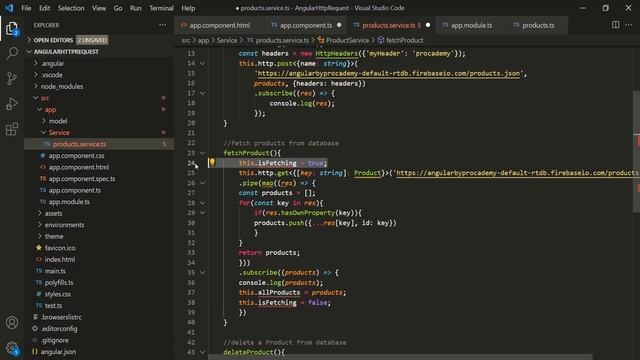This screenshot has height=360, width=640.
Task: Expand the model folder
Action: (58, 121)
